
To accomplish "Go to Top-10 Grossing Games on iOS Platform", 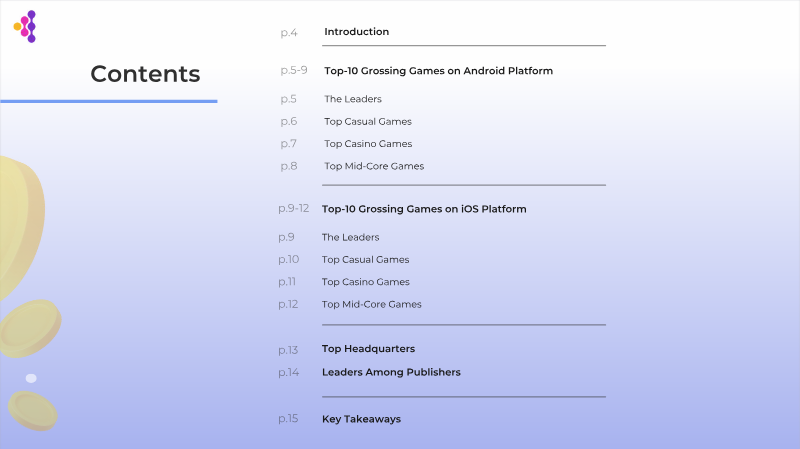I will pos(424,209).
